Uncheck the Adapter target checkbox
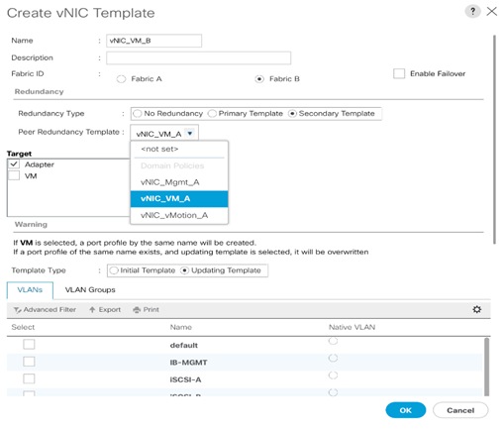Image resolution: width=504 pixels, height=429 pixels. [x=14, y=164]
